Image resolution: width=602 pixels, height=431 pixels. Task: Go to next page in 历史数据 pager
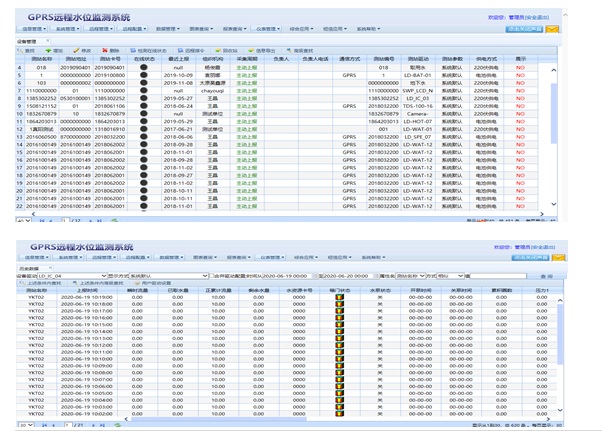93,425
